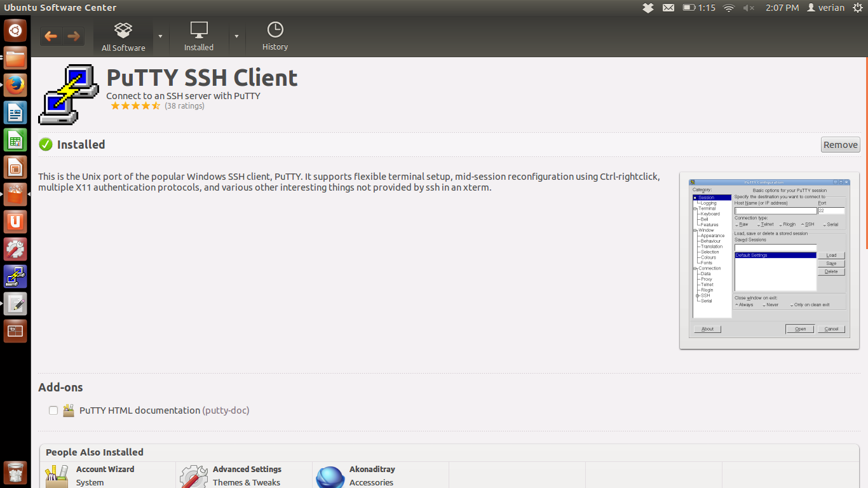Expand the All Software dropdown arrow
The image size is (868, 488).
point(160,36)
